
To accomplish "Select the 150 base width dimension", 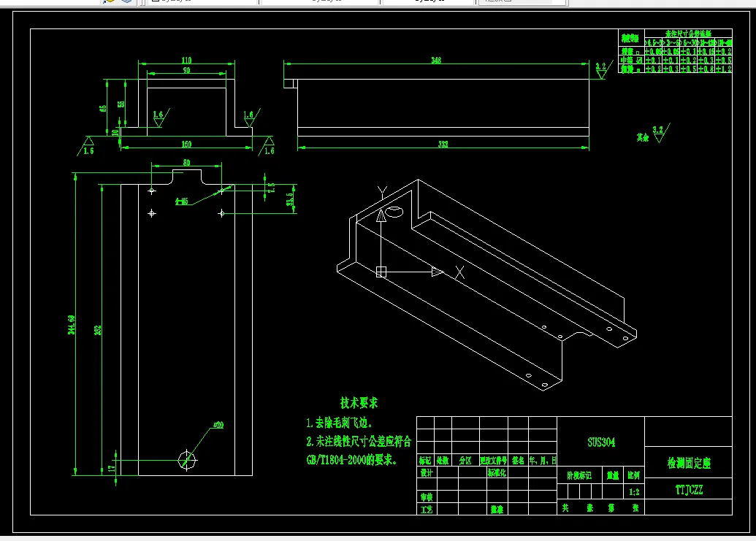I will click(186, 144).
